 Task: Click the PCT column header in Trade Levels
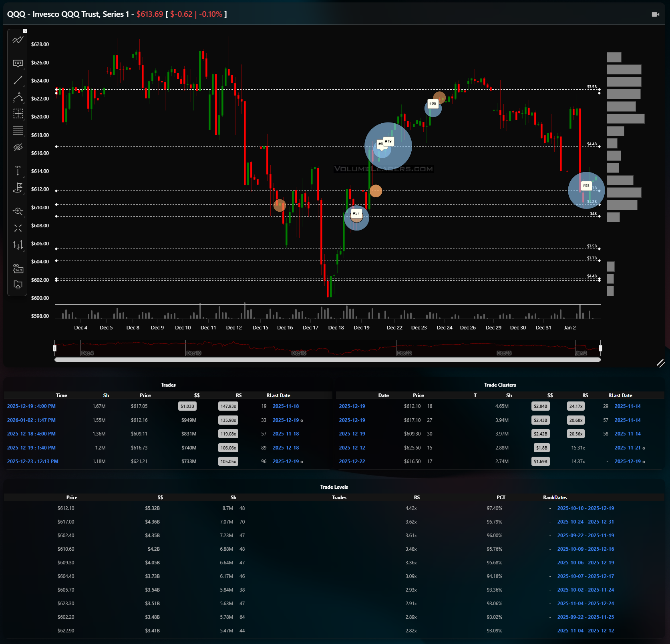tap(501, 498)
